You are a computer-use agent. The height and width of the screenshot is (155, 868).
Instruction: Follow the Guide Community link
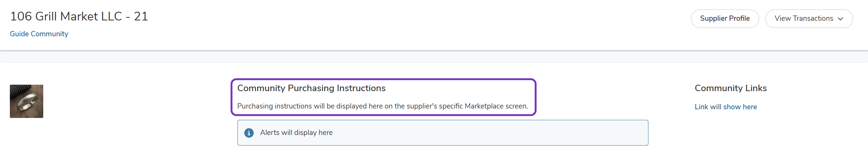[39, 34]
